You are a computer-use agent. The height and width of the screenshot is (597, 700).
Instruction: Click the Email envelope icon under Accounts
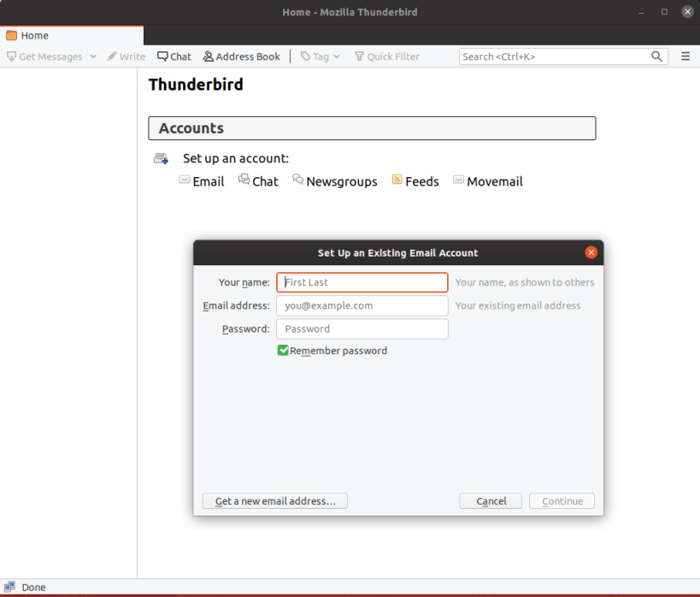185,180
